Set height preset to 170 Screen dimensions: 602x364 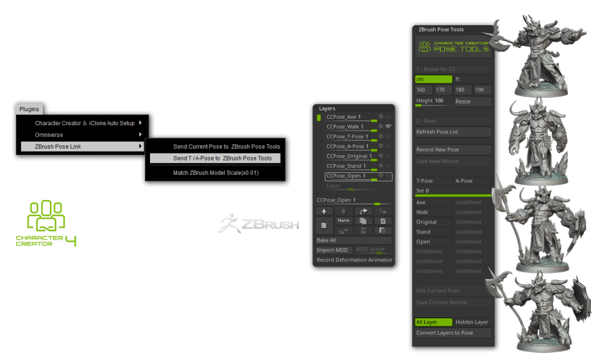(x=443, y=90)
